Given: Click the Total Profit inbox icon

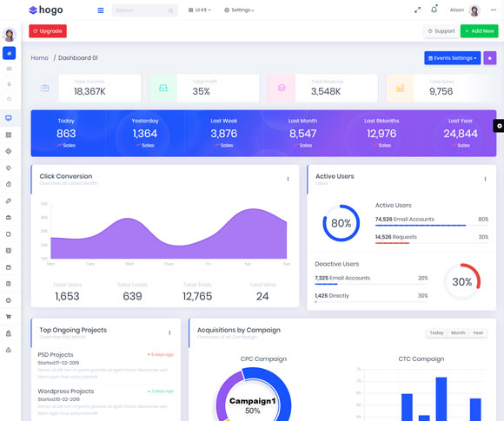Looking at the screenshot, I should click(163, 88).
